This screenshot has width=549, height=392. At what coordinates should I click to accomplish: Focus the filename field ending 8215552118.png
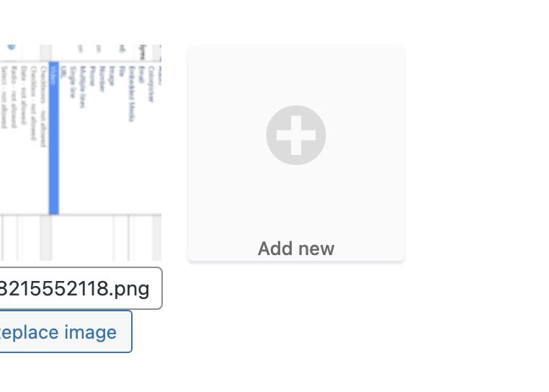coord(81,288)
